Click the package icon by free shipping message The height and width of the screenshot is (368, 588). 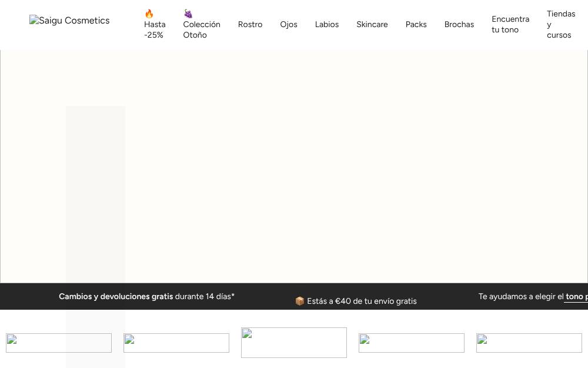tap(300, 301)
